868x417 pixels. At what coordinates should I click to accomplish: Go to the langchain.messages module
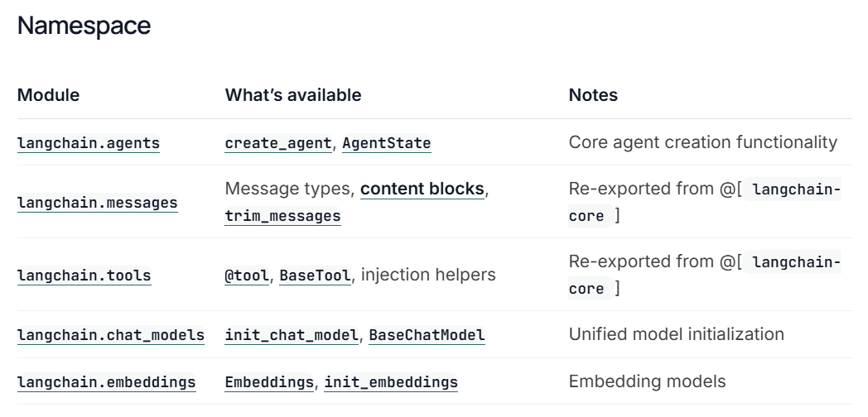pos(97,202)
